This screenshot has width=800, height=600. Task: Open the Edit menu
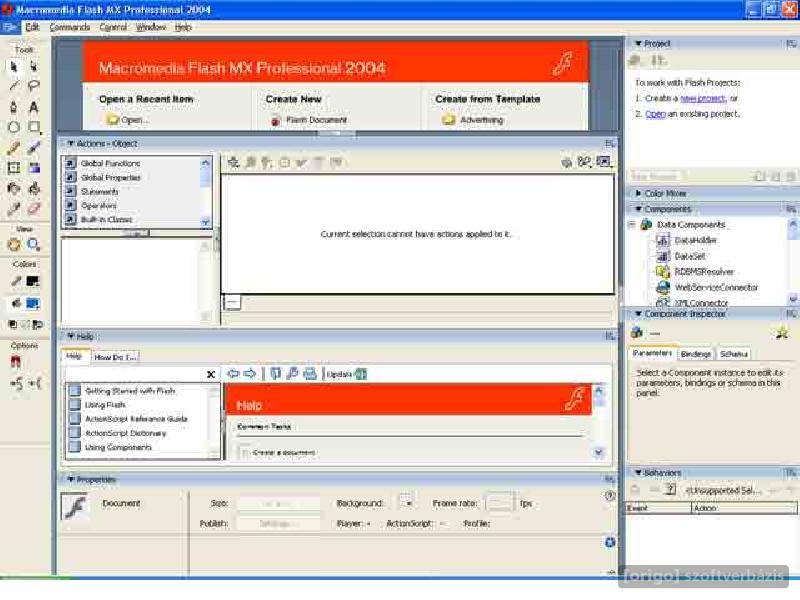tap(32, 27)
